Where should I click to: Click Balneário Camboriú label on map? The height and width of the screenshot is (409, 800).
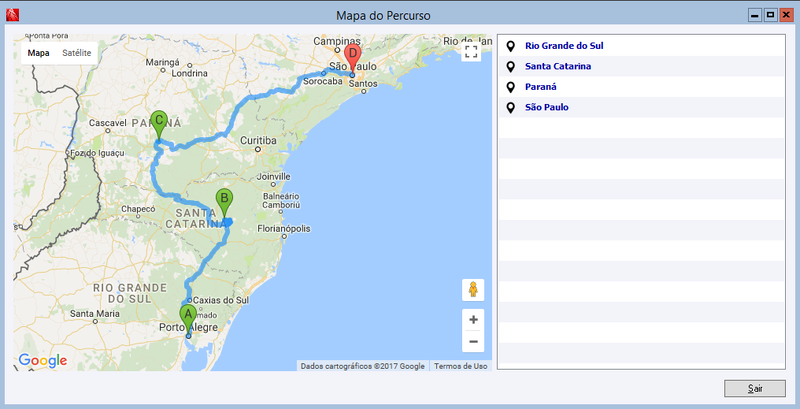281,200
